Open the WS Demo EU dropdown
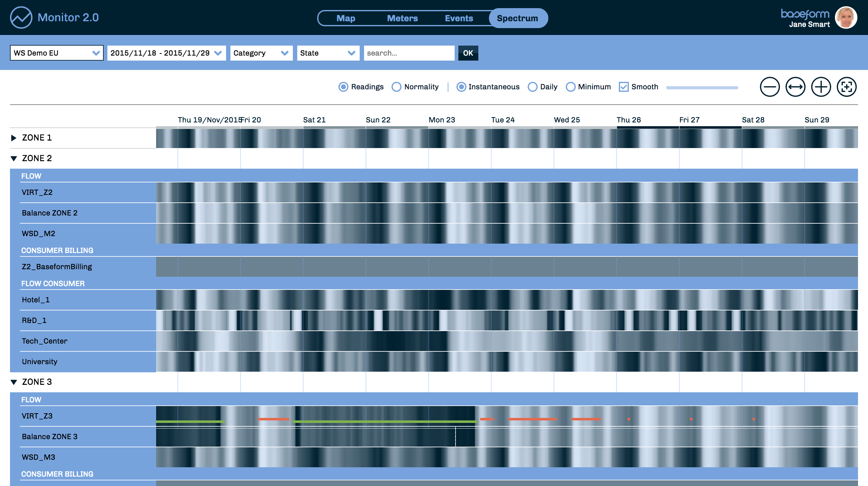868x486 pixels. click(x=56, y=53)
